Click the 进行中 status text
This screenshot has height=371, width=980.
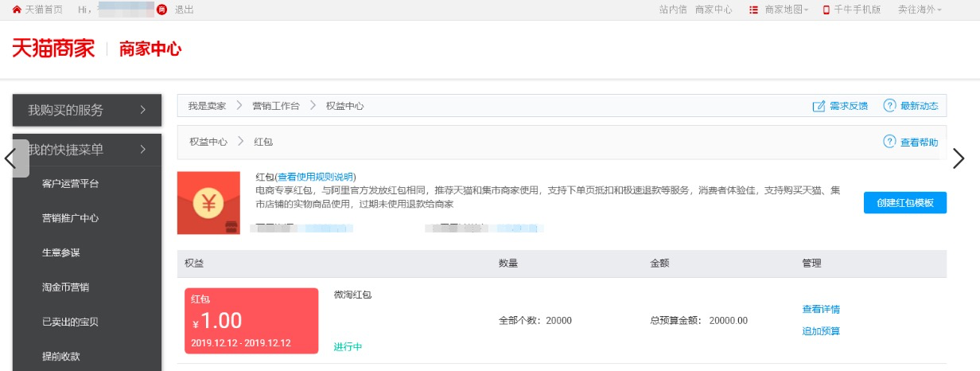[x=348, y=347]
